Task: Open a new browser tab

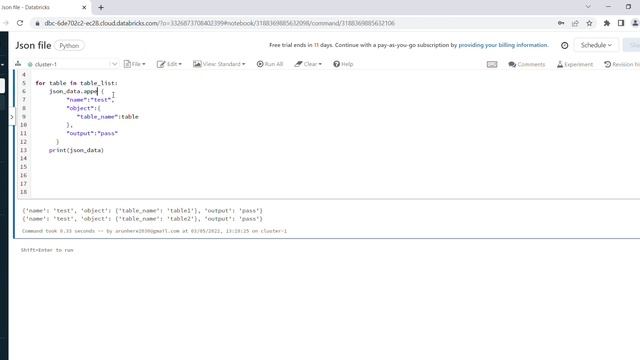Action: click(x=101, y=7)
